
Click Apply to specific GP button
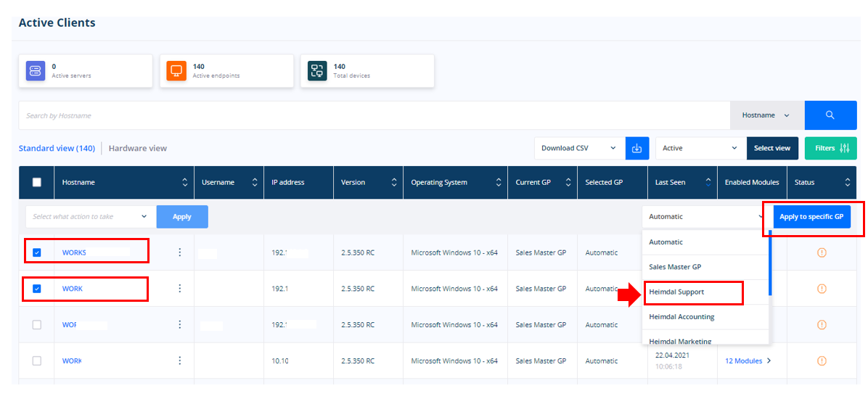tap(811, 216)
